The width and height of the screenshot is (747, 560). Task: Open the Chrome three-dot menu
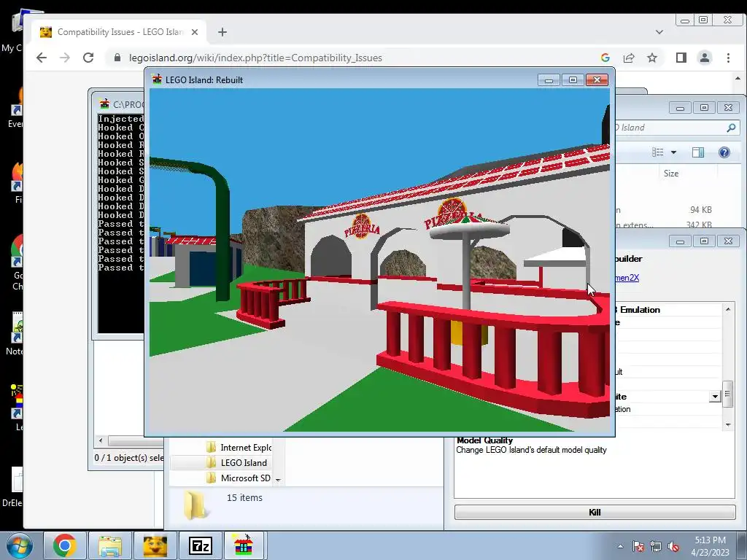[x=728, y=58]
